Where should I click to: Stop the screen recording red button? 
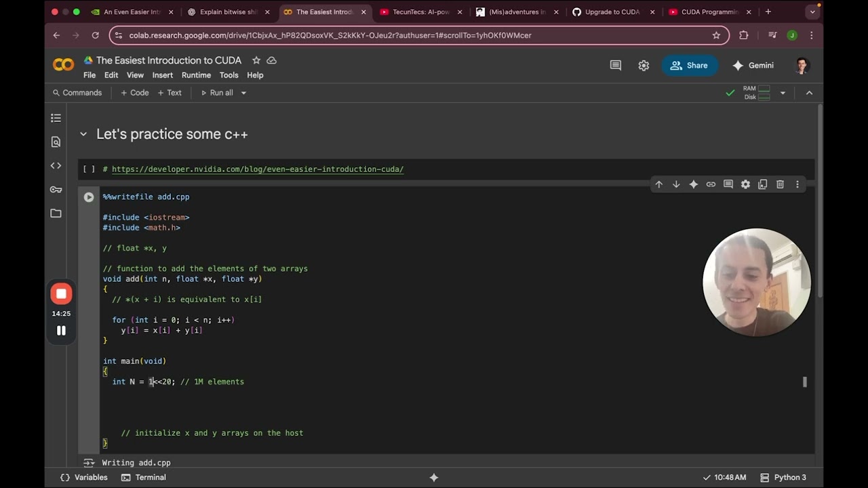pyautogui.click(x=61, y=293)
